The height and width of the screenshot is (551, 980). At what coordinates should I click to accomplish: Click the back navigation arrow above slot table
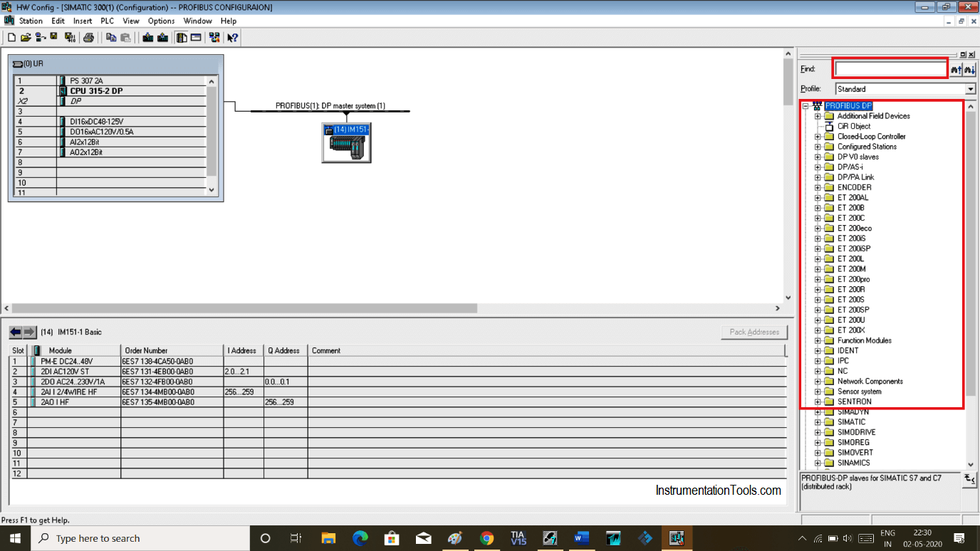click(16, 332)
